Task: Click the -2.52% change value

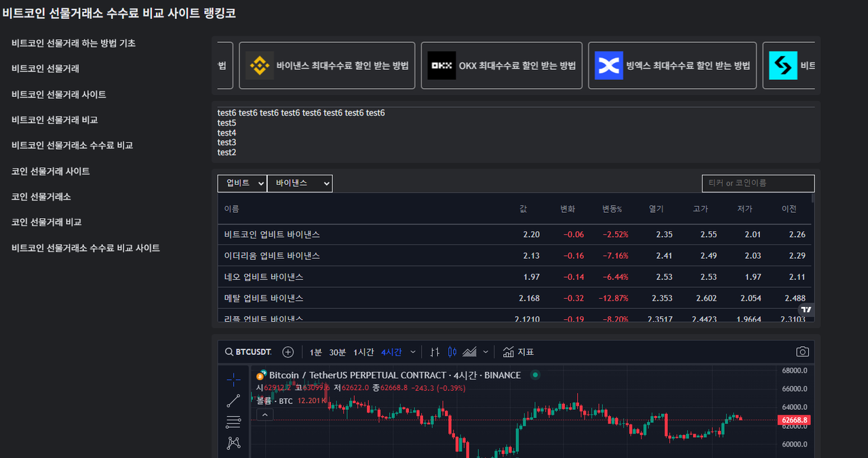Action: click(615, 234)
